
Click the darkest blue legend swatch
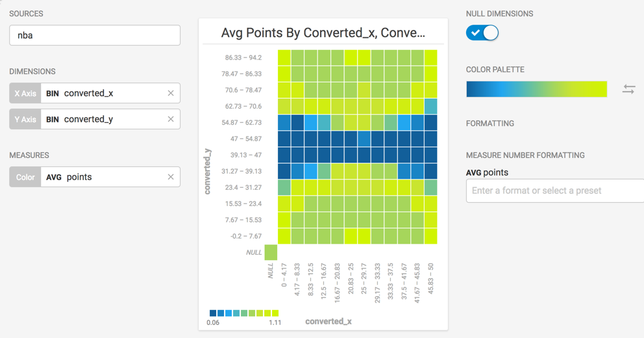click(x=213, y=313)
